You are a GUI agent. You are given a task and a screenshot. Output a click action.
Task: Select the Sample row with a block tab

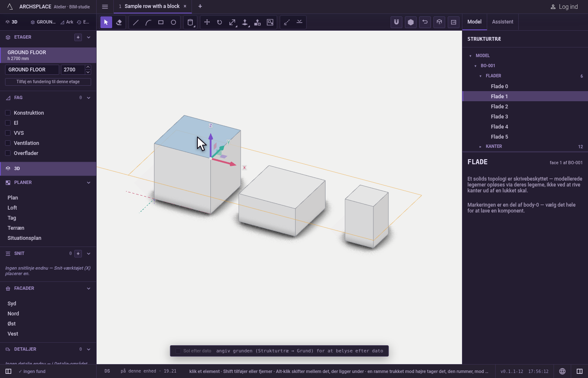click(x=152, y=6)
